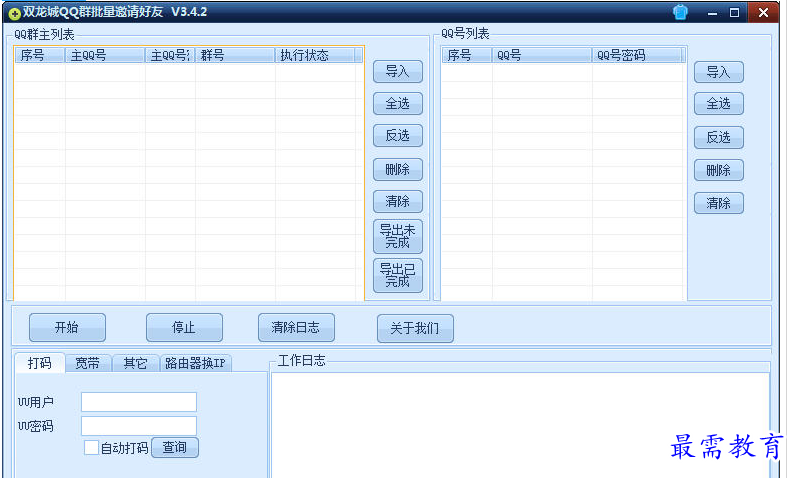Import into the QQ号列表 with 导入
Image resolution: width=792 pixels, height=478 pixels.
tap(718, 72)
